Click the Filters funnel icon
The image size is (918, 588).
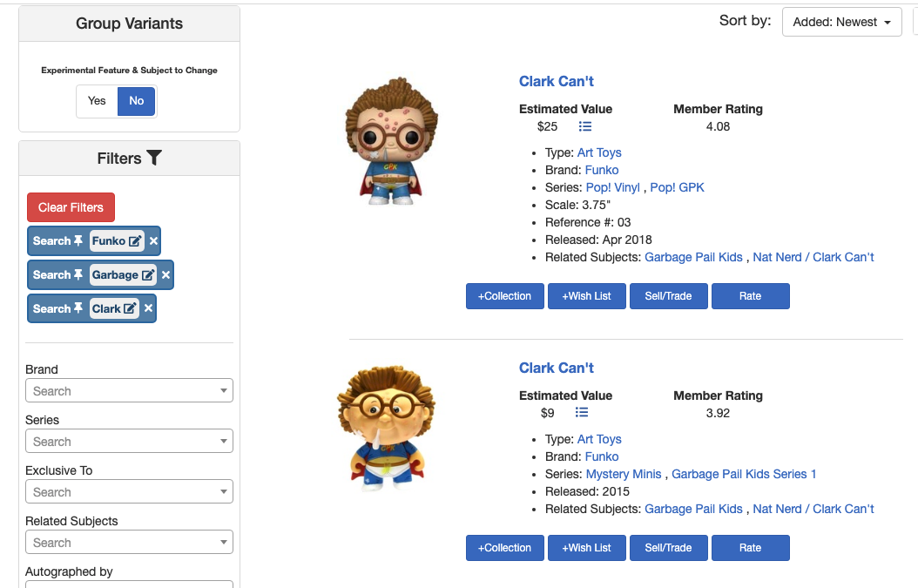click(154, 158)
